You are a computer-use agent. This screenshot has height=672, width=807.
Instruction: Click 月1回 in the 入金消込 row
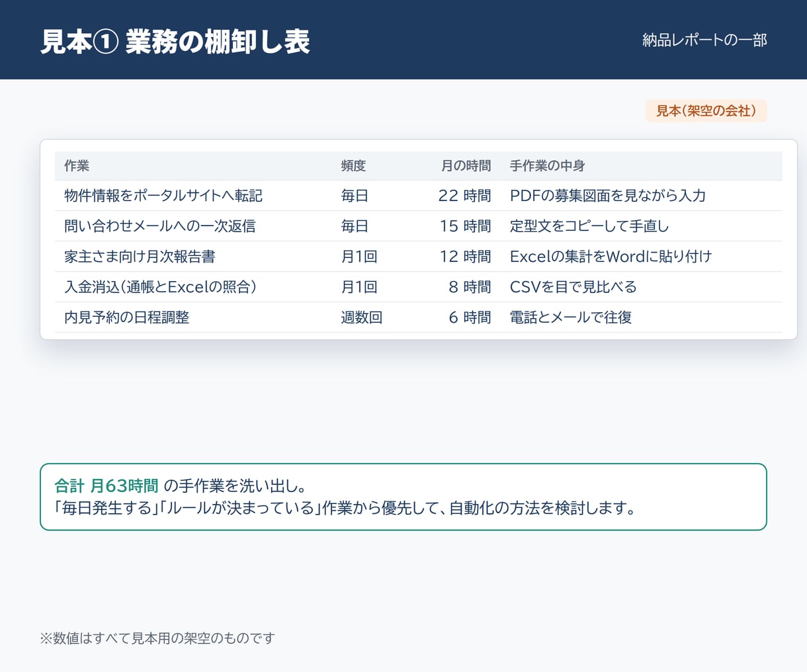point(359,287)
